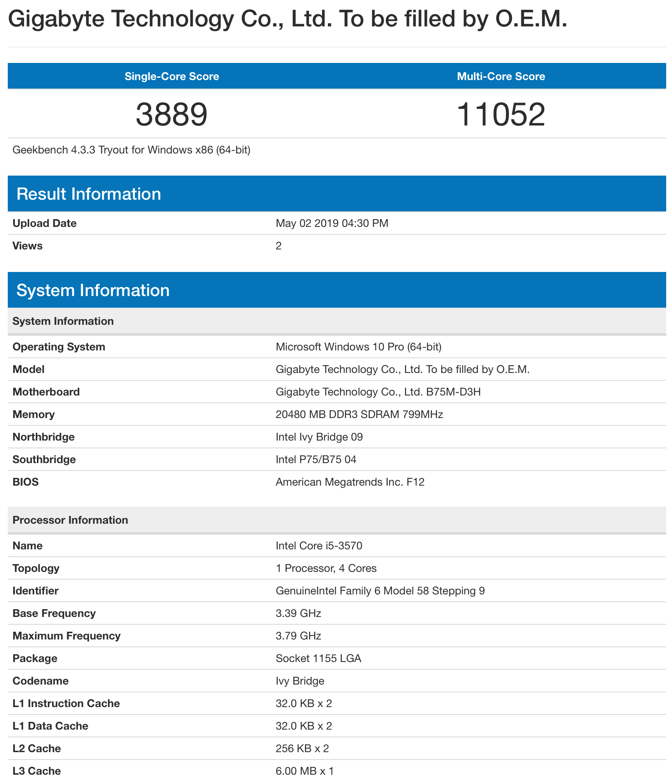Click the L1 Instruction Cache 32.0 KB x 2 value
Viewport: 672px width, 784px height.
[304, 704]
